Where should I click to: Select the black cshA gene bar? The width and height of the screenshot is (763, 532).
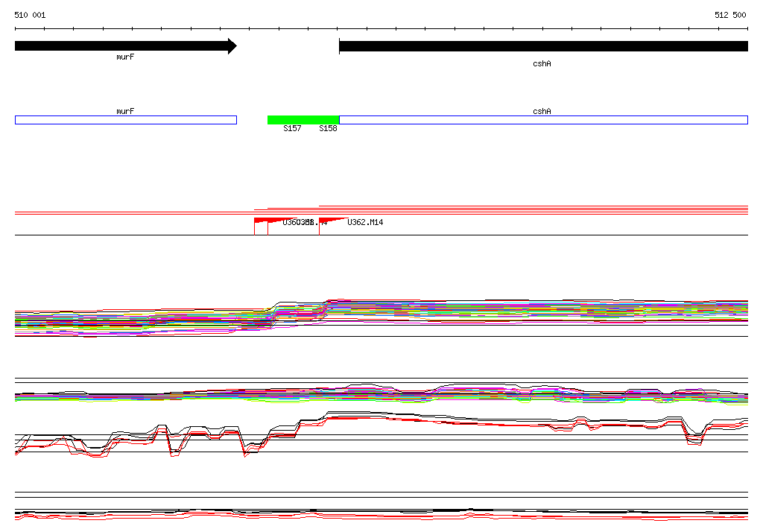543,46
